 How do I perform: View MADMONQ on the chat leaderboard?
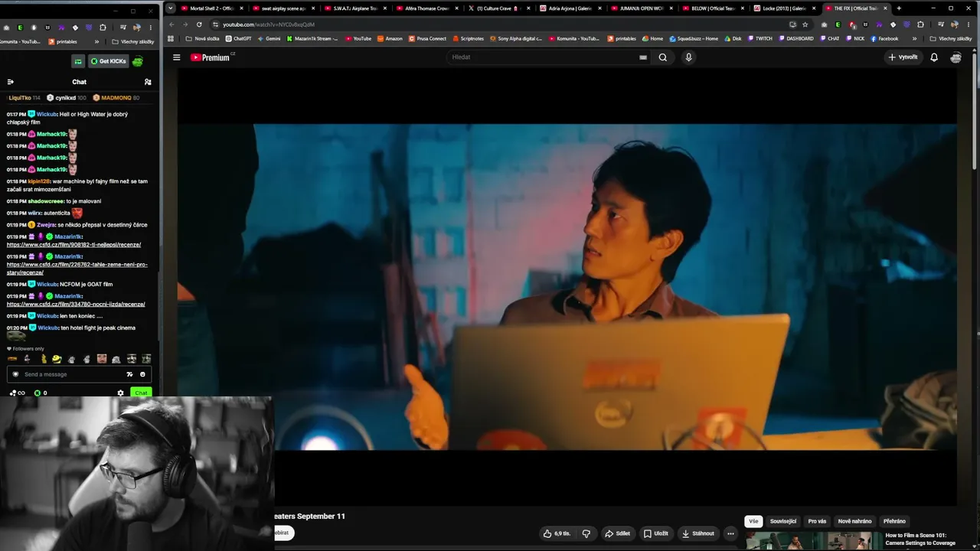(116, 98)
